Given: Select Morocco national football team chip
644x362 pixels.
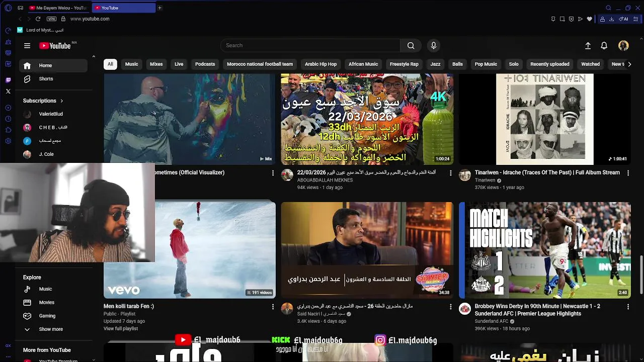Looking at the screenshot, I should pos(260,64).
